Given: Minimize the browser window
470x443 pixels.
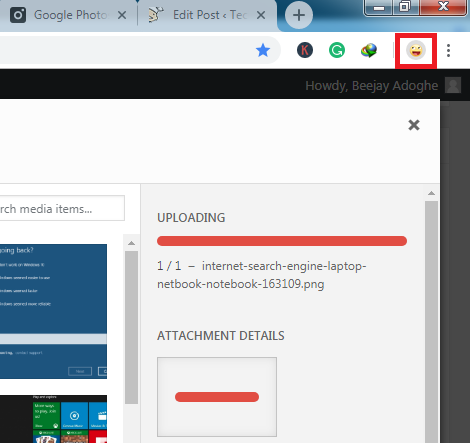Looking at the screenshot, I should point(379,8).
